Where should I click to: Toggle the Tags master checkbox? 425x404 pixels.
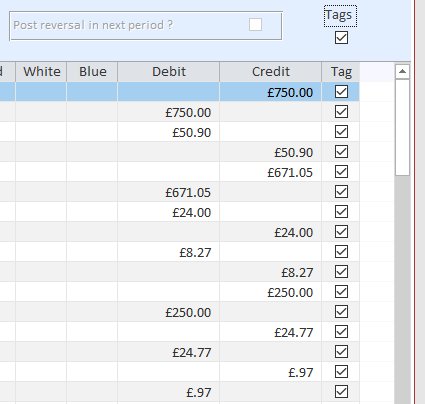(341, 38)
